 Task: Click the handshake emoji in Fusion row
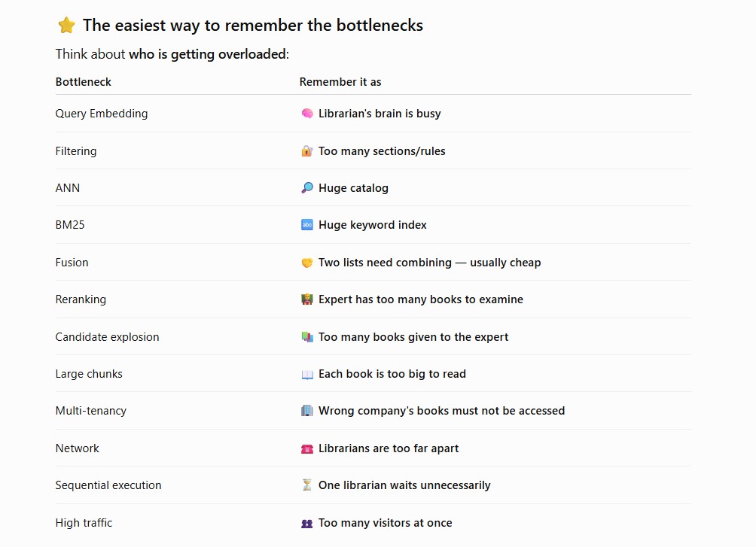coord(307,262)
